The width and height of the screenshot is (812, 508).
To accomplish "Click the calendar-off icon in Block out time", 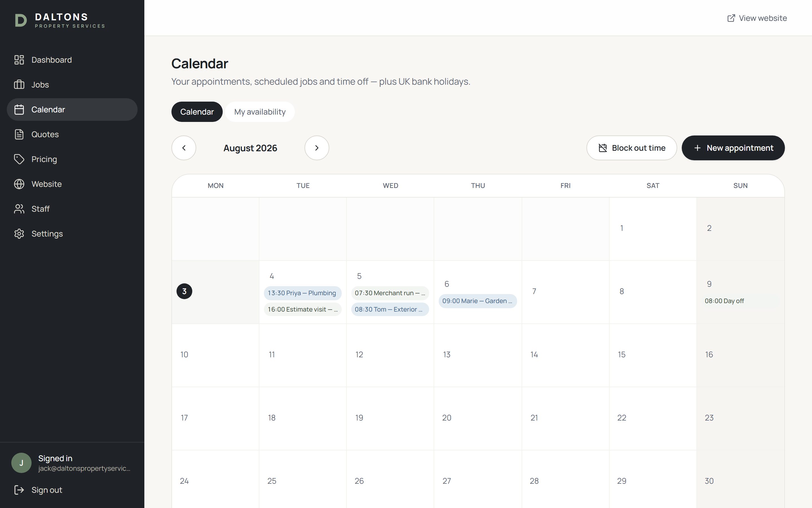I will pyautogui.click(x=603, y=148).
